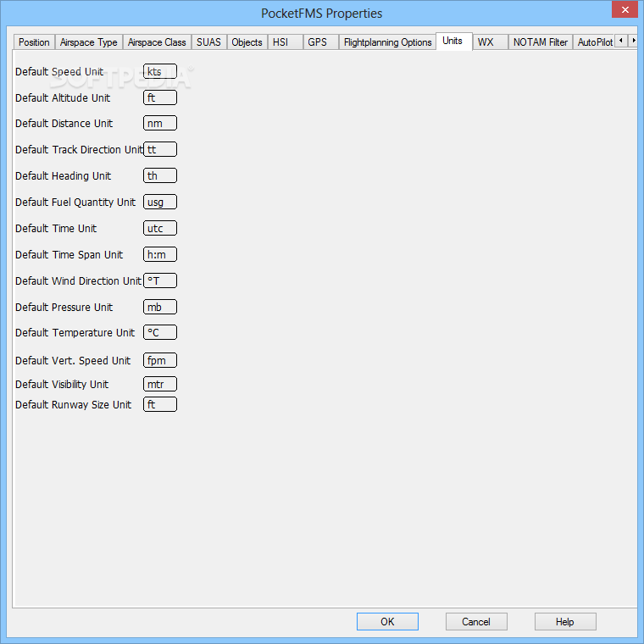Switch to the Position tab
Screen dimensions: 644x644
click(34, 42)
